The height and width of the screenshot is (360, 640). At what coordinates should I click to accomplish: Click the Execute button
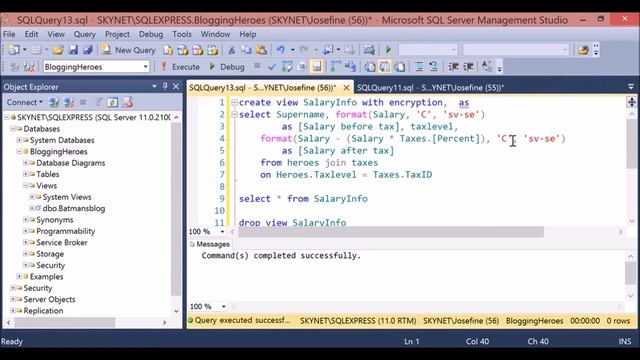pyautogui.click(x=180, y=67)
